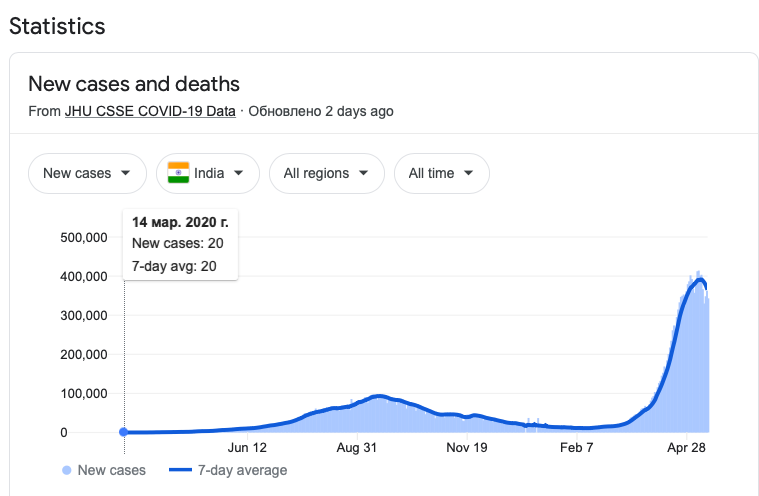Click the 7-day average legend line icon
This screenshot has width=759, height=496.
click(181, 470)
